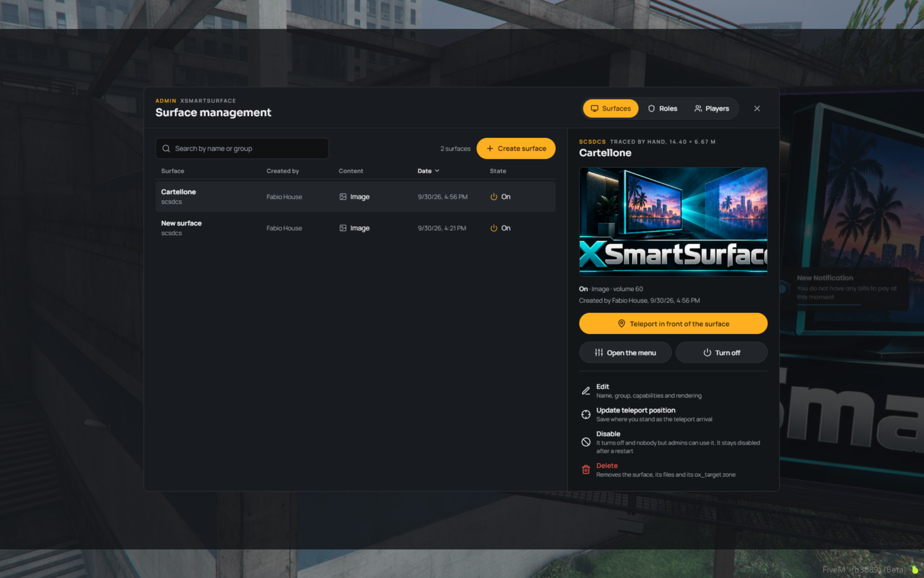Click the Edit pencil icon
924x578 pixels.
pos(586,391)
